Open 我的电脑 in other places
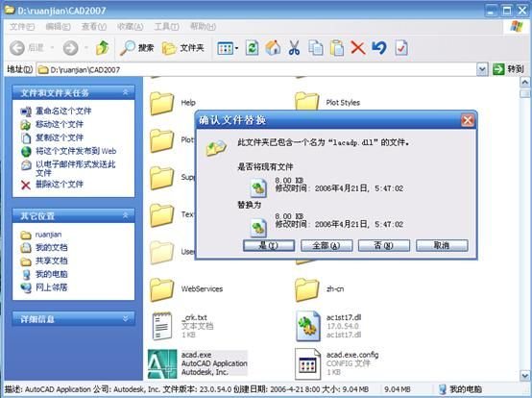 (52, 274)
